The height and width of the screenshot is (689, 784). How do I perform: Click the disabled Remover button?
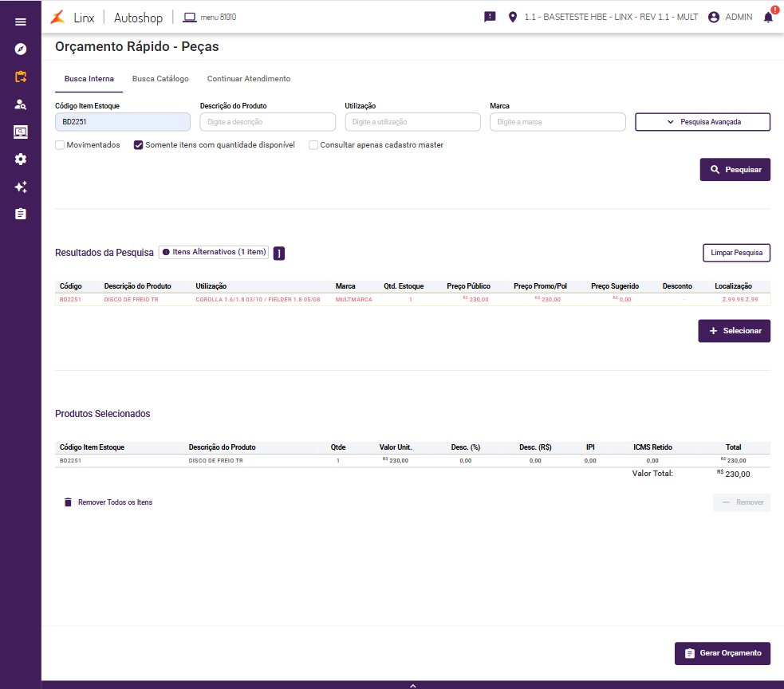[x=742, y=502]
